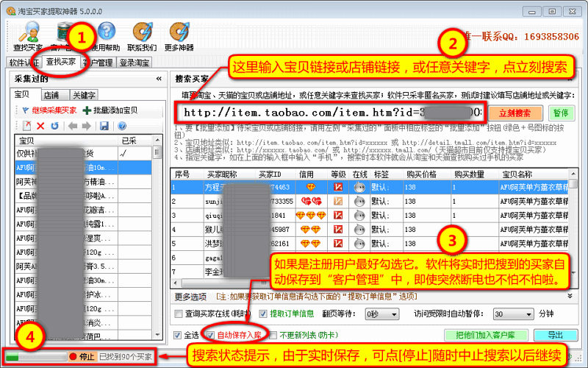Select the 关键字 sub-tab

(x=84, y=95)
